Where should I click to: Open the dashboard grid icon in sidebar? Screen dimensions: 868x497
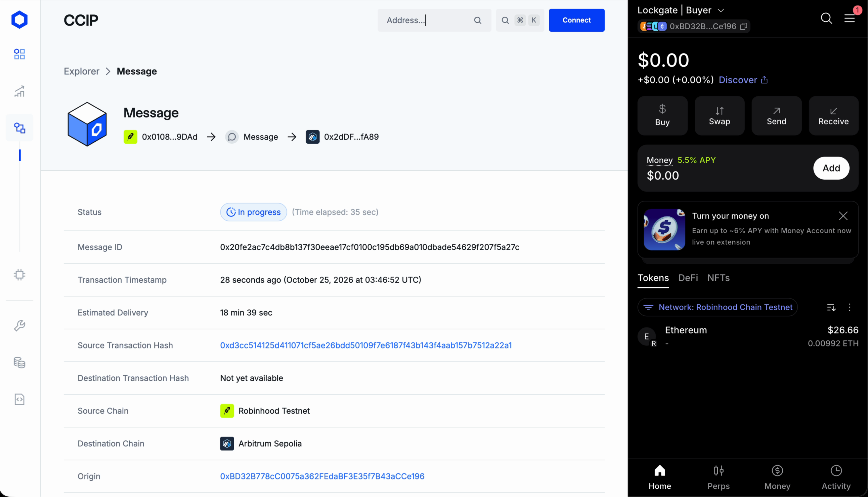coord(20,54)
